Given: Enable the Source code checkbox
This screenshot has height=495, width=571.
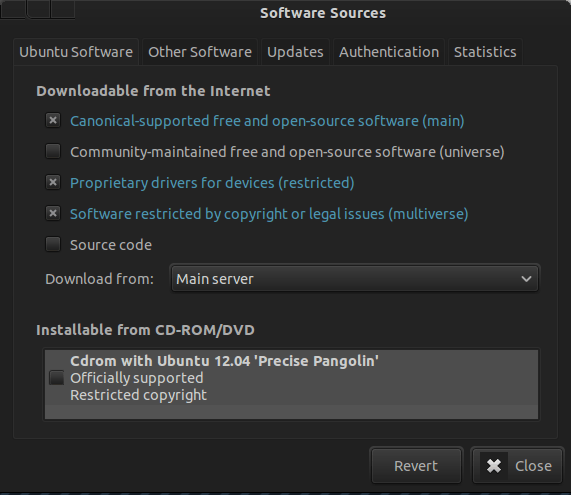Looking at the screenshot, I should pos(53,244).
